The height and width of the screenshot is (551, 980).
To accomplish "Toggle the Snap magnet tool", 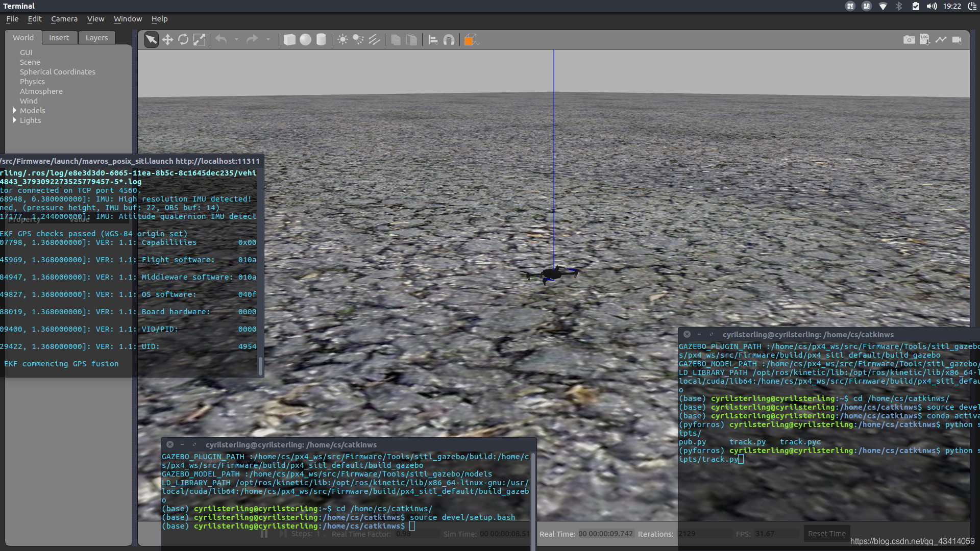I will (449, 40).
